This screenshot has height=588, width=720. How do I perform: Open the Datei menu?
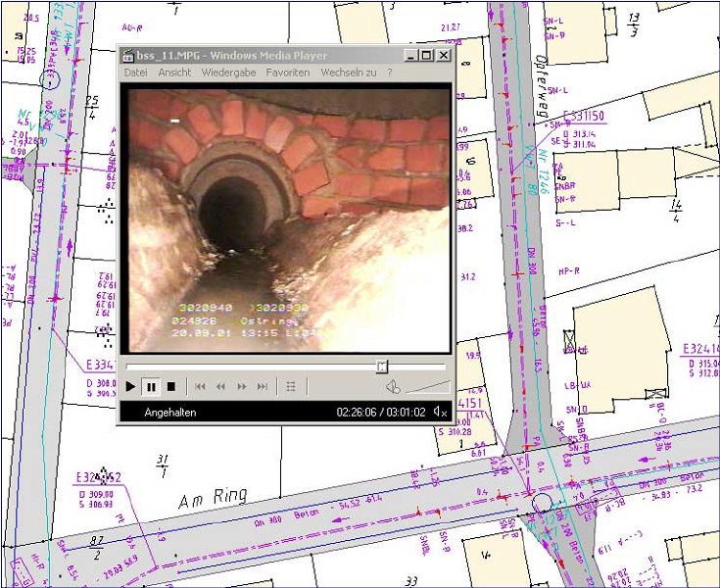pyautogui.click(x=135, y=73)
